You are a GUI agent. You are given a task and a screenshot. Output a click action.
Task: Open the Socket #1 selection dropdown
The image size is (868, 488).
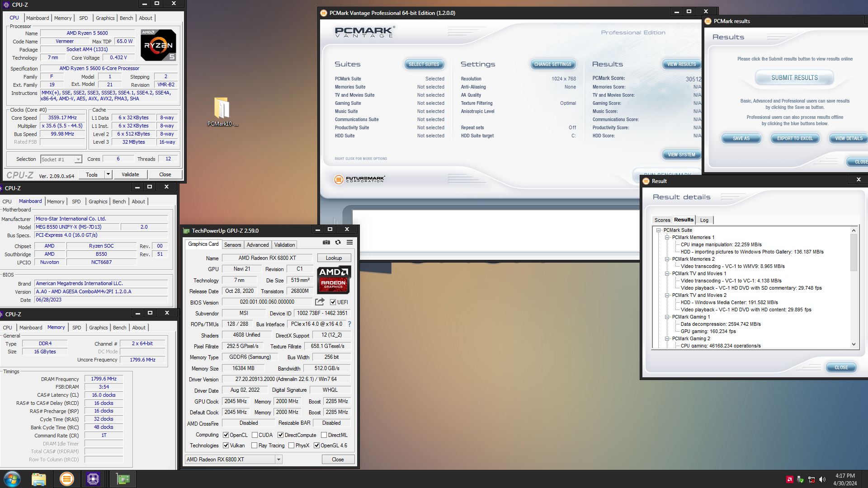pos(61,159)
